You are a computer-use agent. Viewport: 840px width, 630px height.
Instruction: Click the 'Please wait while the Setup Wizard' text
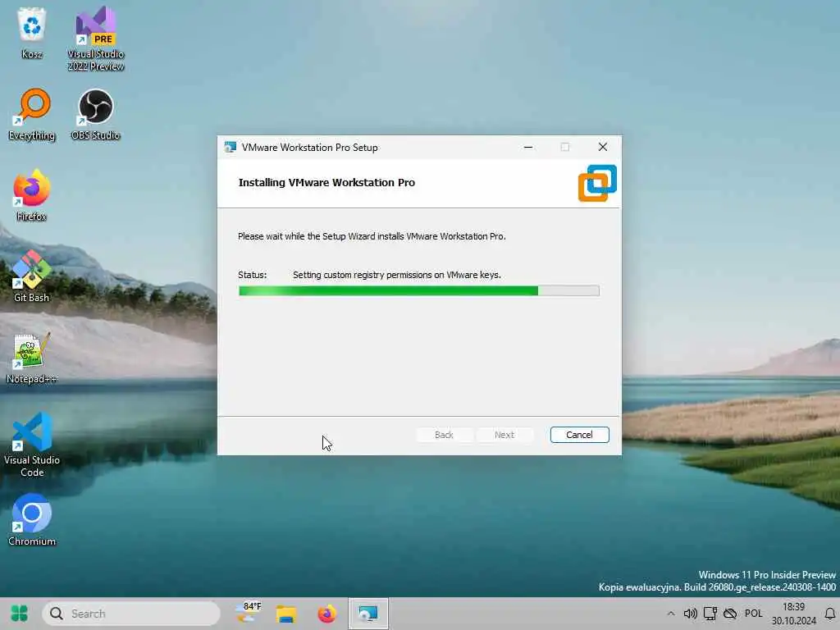point(372,236)
